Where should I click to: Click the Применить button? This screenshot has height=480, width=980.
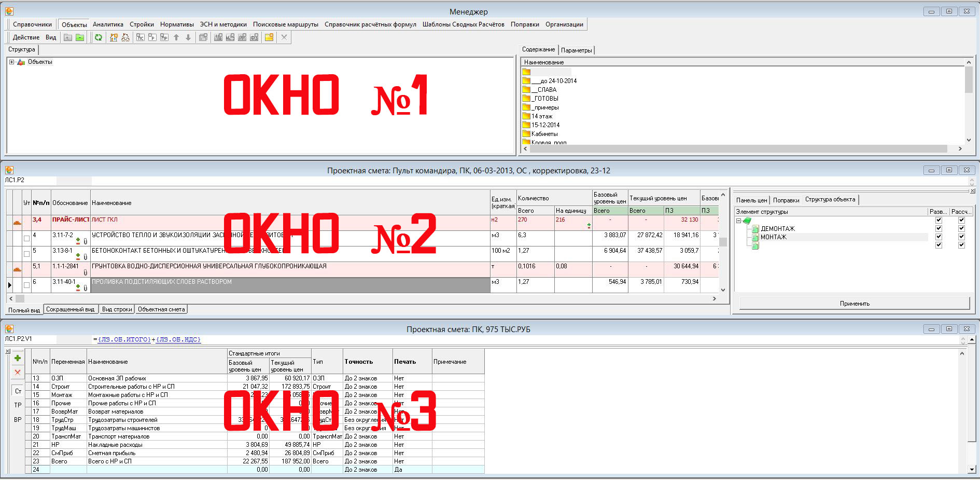click(x=855, y=304)
